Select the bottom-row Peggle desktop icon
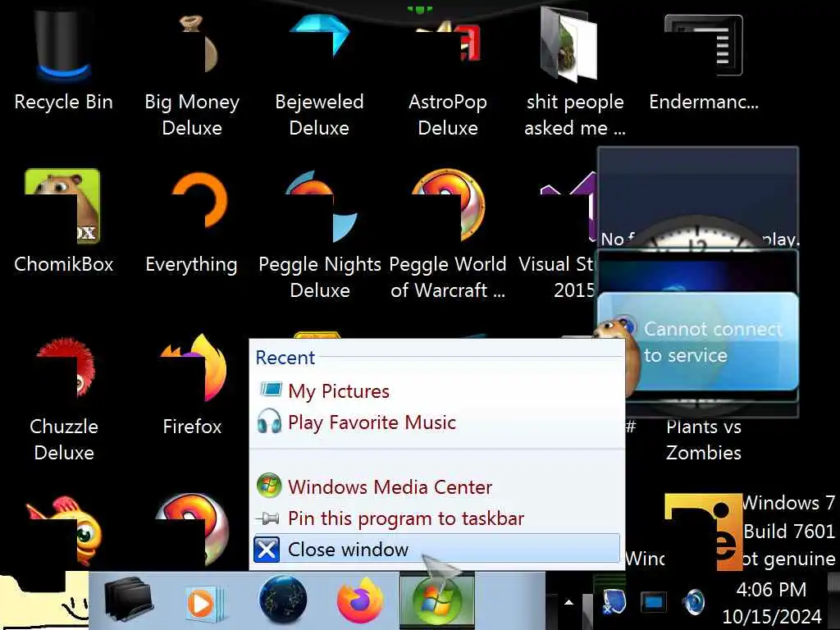This screenshot has height=630, width=840. tap(192, 532)
